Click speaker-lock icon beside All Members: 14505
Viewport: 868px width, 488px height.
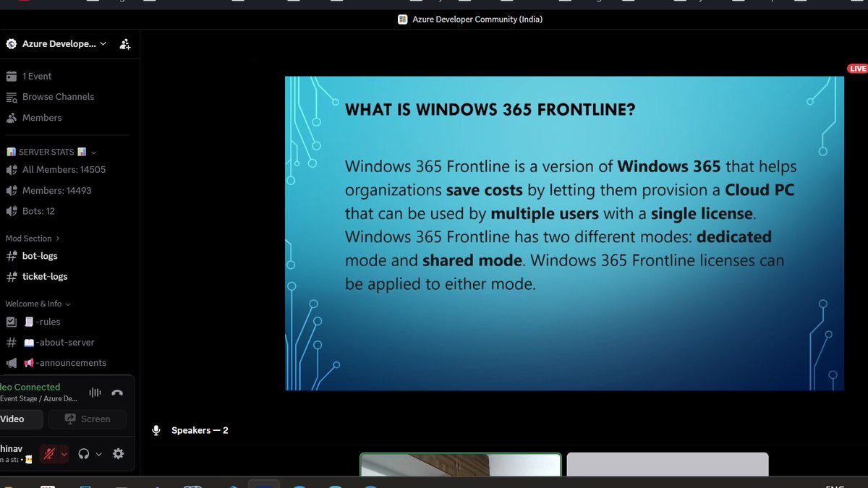tap(11, 170)
